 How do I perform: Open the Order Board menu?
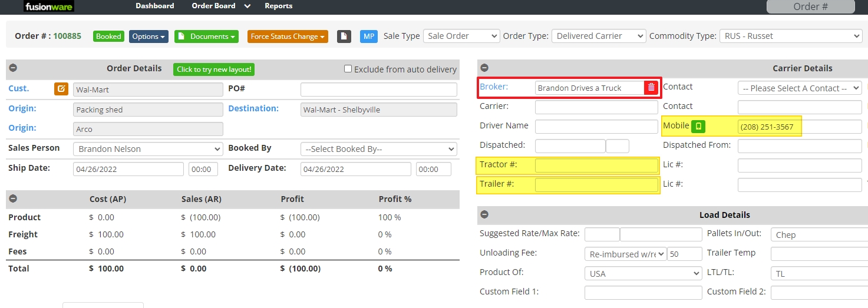pyautogui.click(x=220, y=6)
